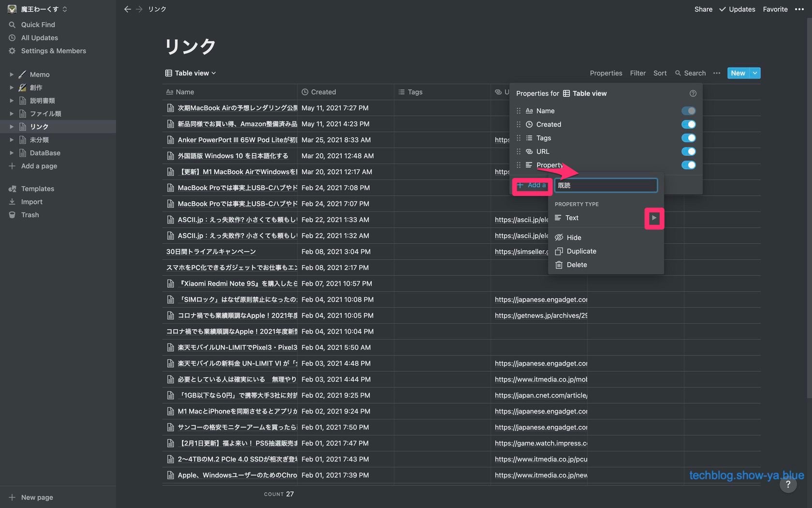Click the Filter button
This screenshot has height=508, width=812.
tap(638, 73)
